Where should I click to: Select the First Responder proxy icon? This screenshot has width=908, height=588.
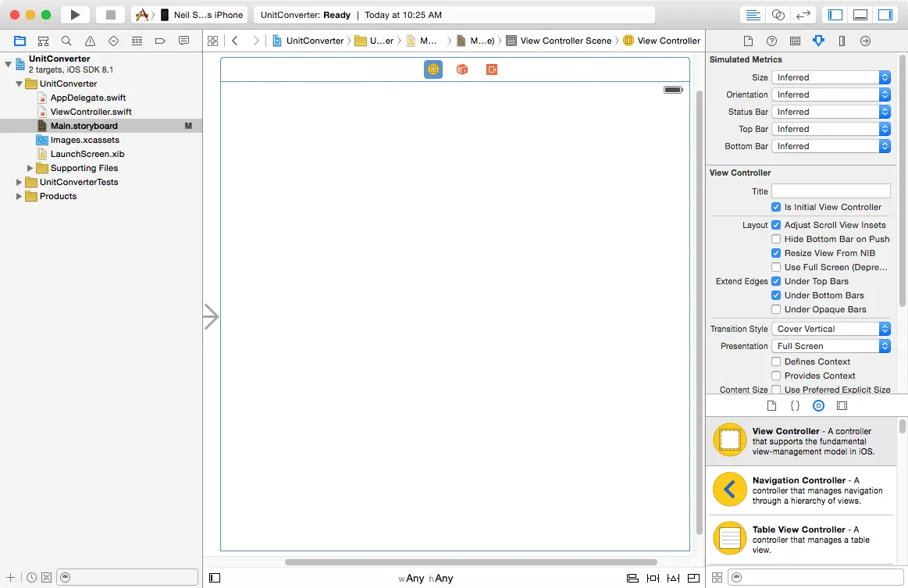click(461, 69)
